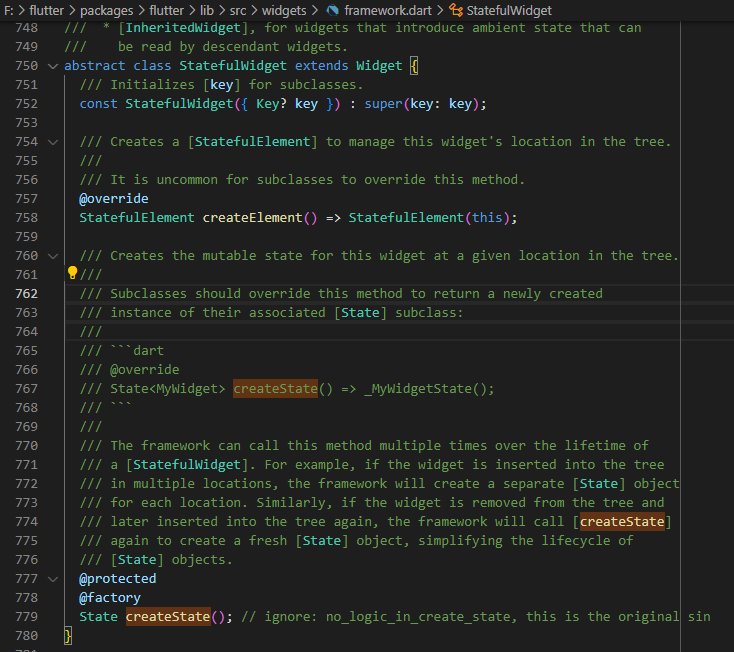Click the [State] reference on line 776
The image size is (734, 652).
click(x=137, y=560)
